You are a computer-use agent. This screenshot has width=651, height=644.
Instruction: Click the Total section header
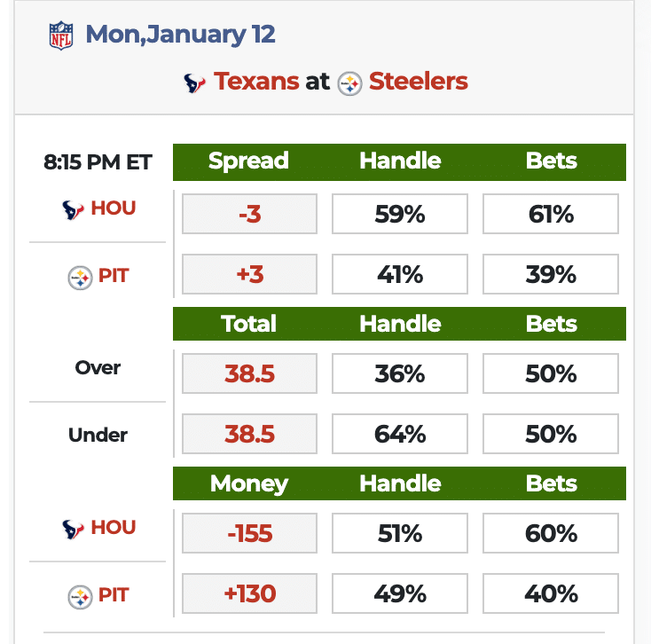point(248,324)
